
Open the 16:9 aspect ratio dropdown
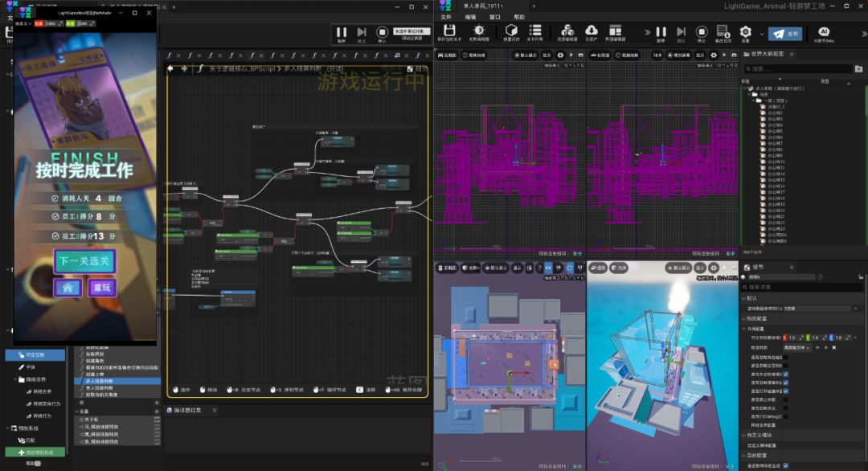pyautogui.click(x=657, y=55)
